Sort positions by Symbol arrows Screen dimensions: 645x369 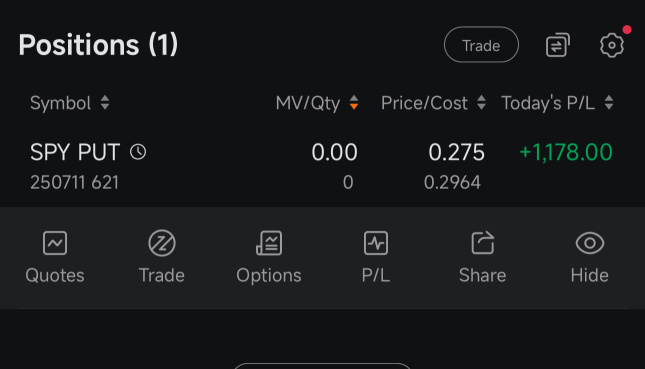pos(105,103)
